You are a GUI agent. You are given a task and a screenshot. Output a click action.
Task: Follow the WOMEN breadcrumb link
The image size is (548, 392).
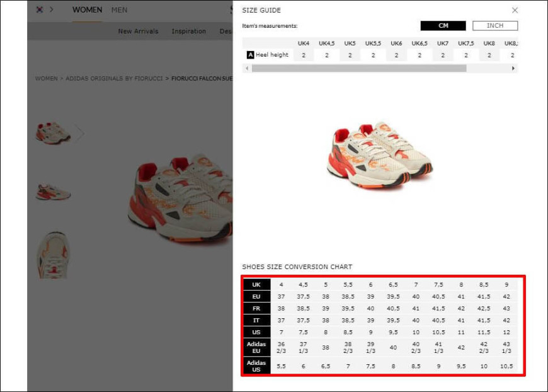(x=46, y=78)
